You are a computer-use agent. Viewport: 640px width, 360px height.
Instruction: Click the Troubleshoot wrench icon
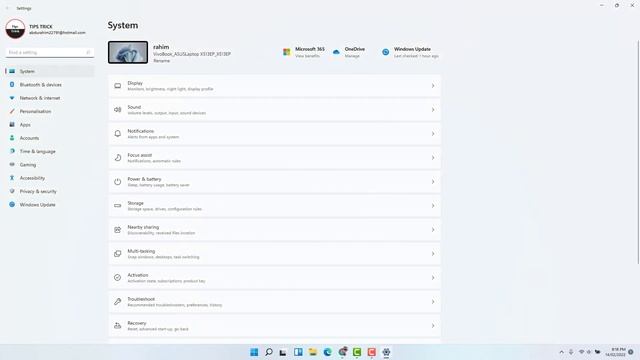(x=118, y=302)
